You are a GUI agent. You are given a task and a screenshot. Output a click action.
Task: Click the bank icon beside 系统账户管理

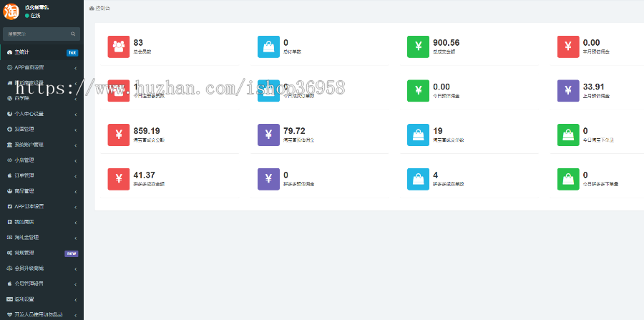tap(10, 145)
